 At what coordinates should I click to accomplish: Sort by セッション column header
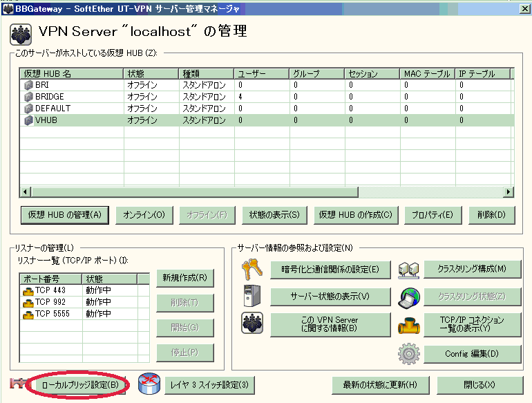coord(372,74)
